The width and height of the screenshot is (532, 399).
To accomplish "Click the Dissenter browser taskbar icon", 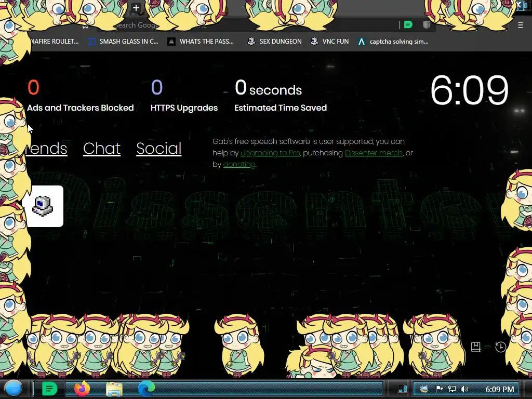I will coord(49,389).
